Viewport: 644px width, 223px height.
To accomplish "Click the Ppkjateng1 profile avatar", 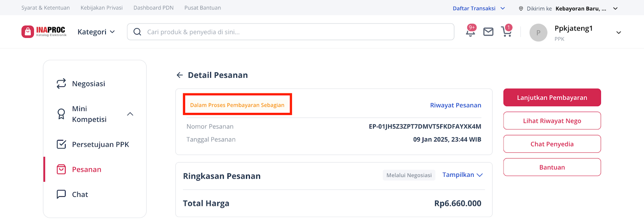I will click(538, 33).
